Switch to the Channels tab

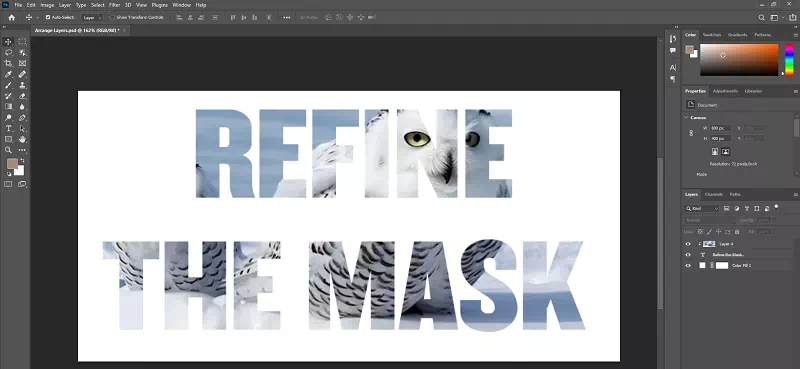point(714,194)
